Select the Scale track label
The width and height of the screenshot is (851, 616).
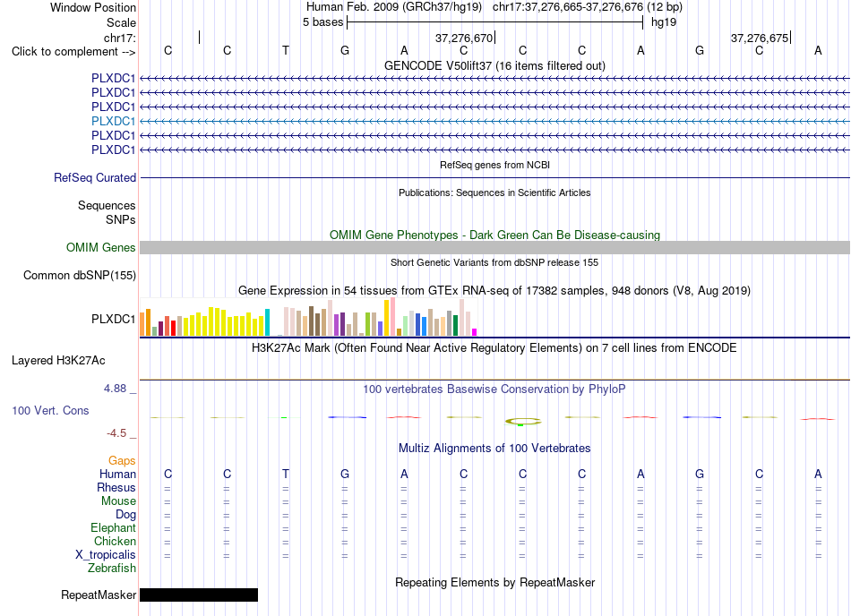click(121, 22)
